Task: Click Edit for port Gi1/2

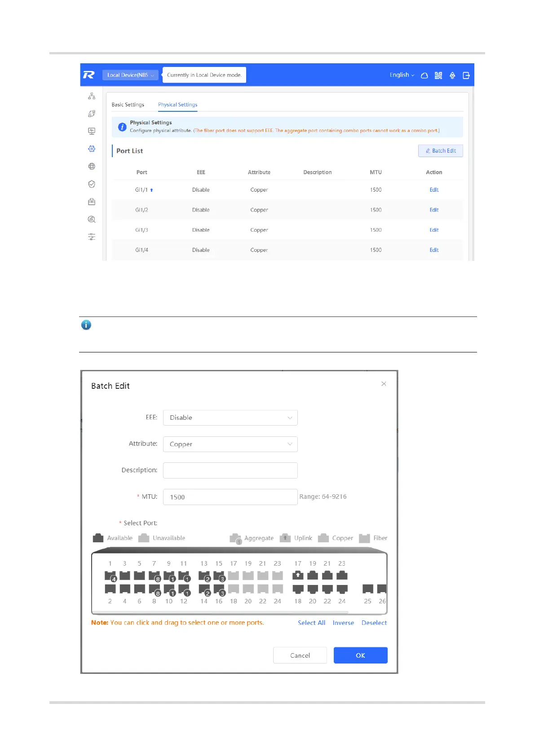Action: click(434, 210)
